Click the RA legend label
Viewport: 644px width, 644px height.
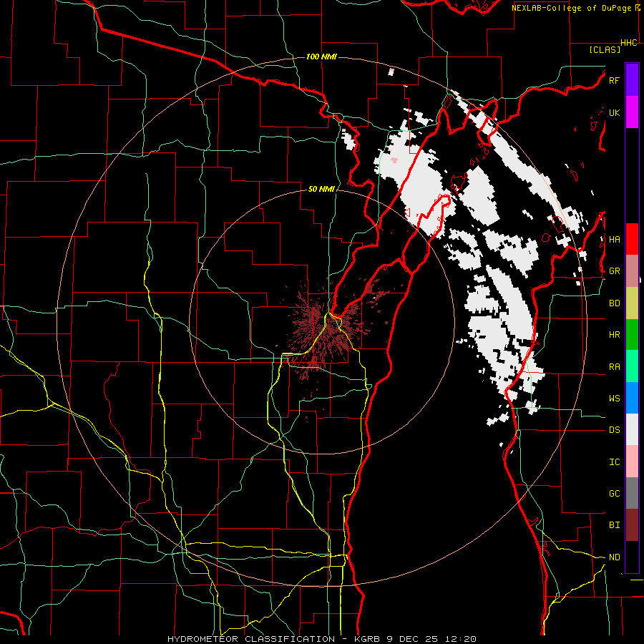click(x=614, y=367)
